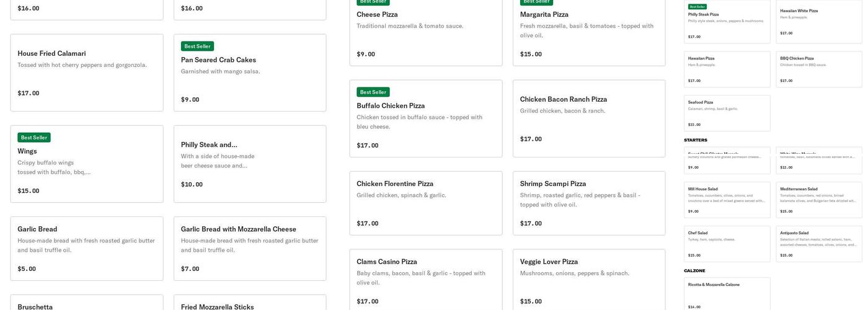Click the Seafood Pizza thumbnail card
The image size is (868, 310).
pyautogui.click(x=727, y=113)
